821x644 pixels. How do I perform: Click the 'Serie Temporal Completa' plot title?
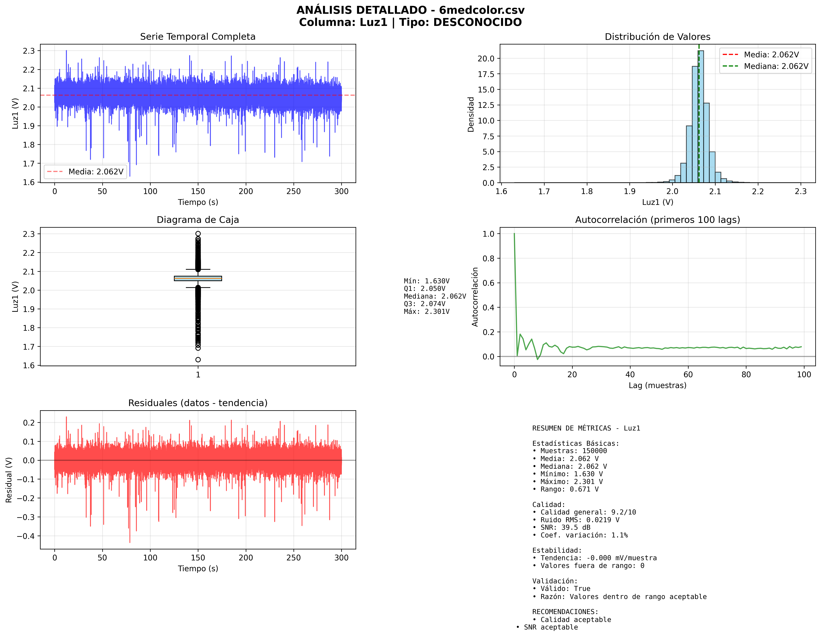click(197, 37)
